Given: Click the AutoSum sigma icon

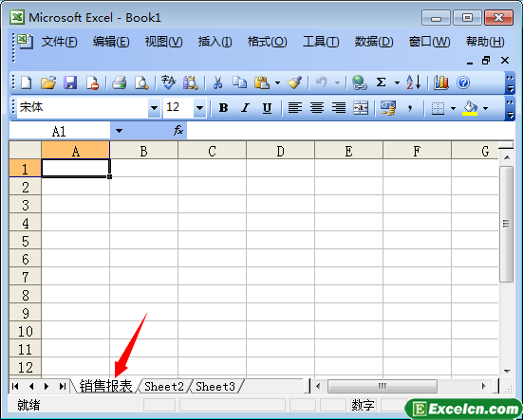Looking at the screenshot, I should pyautogui.click(x=381, y=82).
